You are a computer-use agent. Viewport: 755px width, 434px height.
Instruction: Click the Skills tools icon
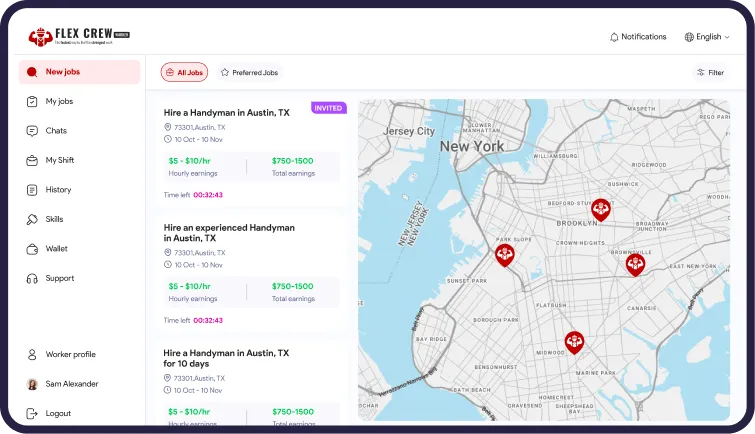point(33,219)
